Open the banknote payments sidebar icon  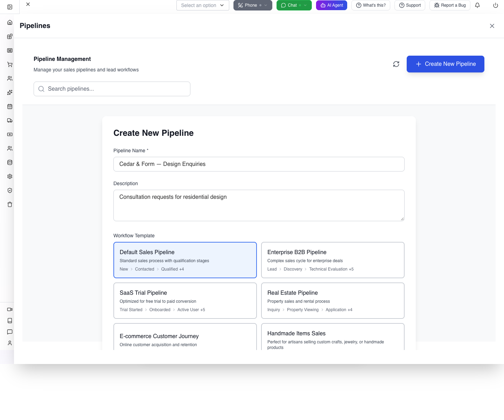tap(10, 134)
